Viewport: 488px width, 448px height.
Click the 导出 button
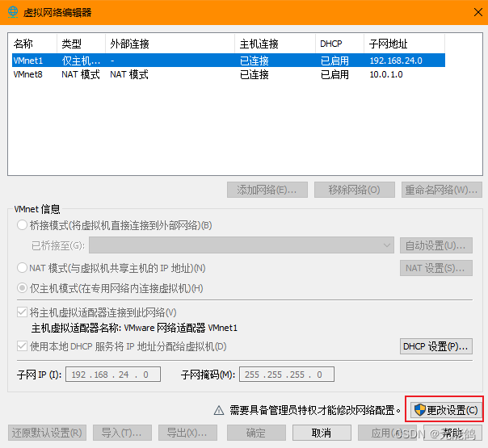(x=187, y=433)
